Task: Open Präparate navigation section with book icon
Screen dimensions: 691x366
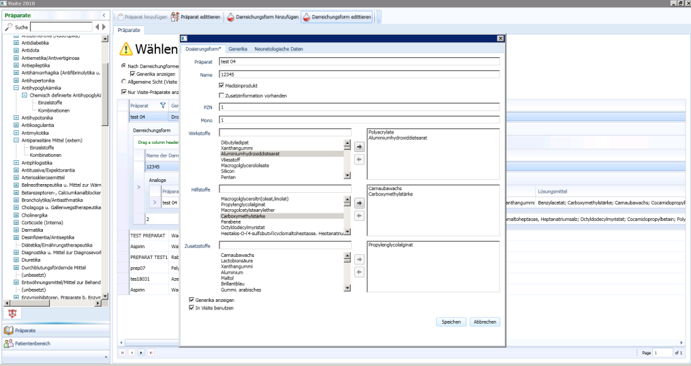Action: click(x=56, y=330)
